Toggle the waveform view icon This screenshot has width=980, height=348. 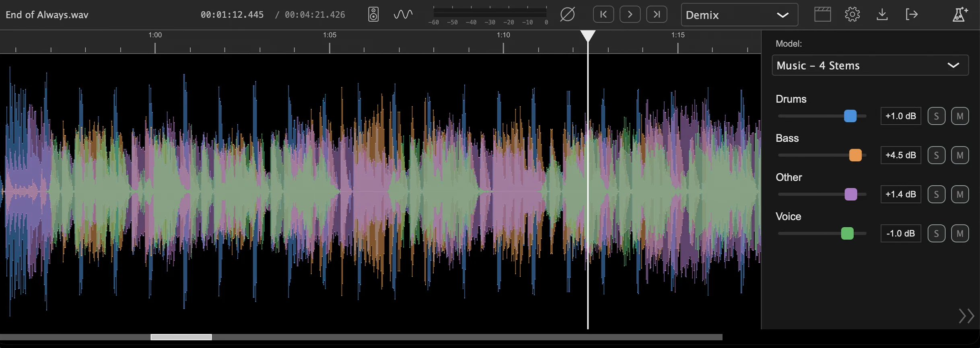point(403,14)
